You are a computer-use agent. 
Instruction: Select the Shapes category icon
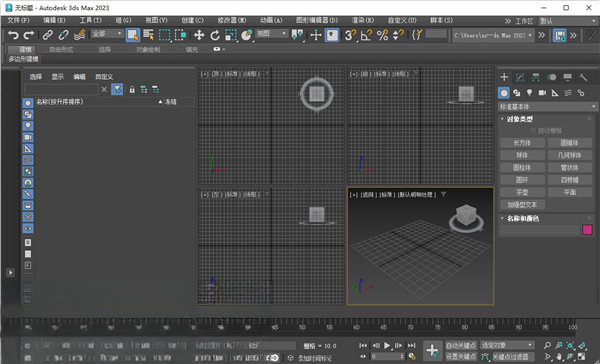517,93
